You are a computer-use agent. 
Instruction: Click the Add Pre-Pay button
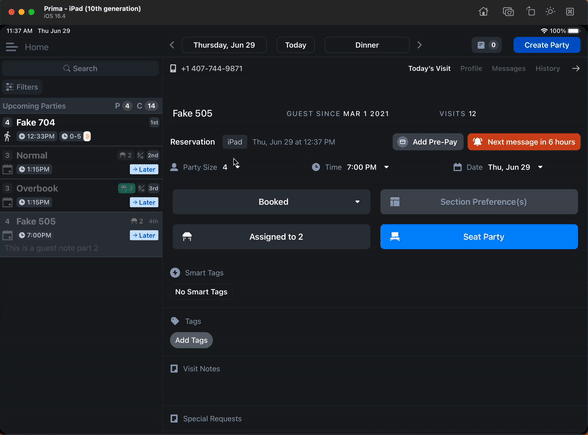point(428,142)
